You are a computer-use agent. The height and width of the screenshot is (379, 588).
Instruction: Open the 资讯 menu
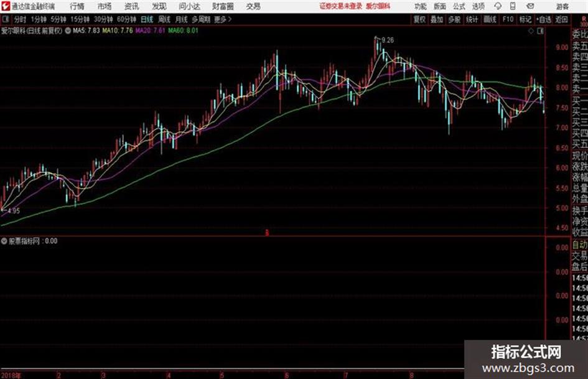[132, 6]
